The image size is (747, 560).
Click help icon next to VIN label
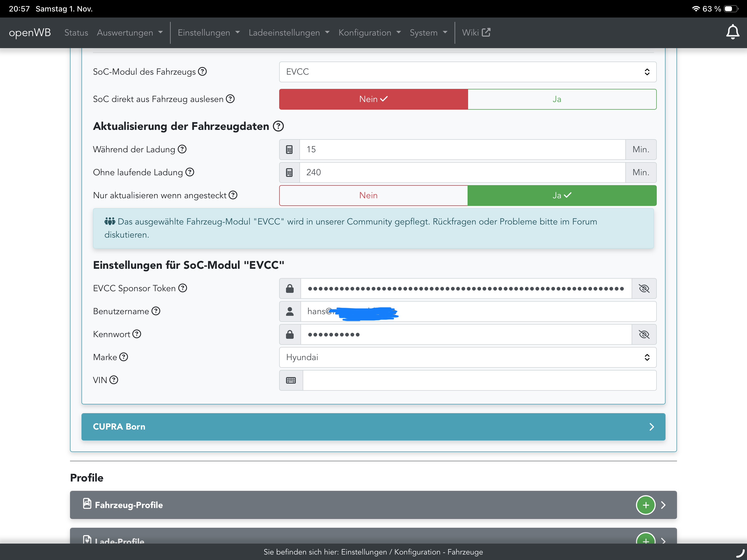(114, 380)
